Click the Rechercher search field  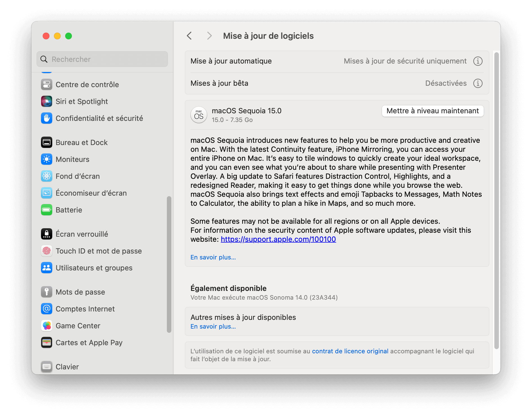102,59
